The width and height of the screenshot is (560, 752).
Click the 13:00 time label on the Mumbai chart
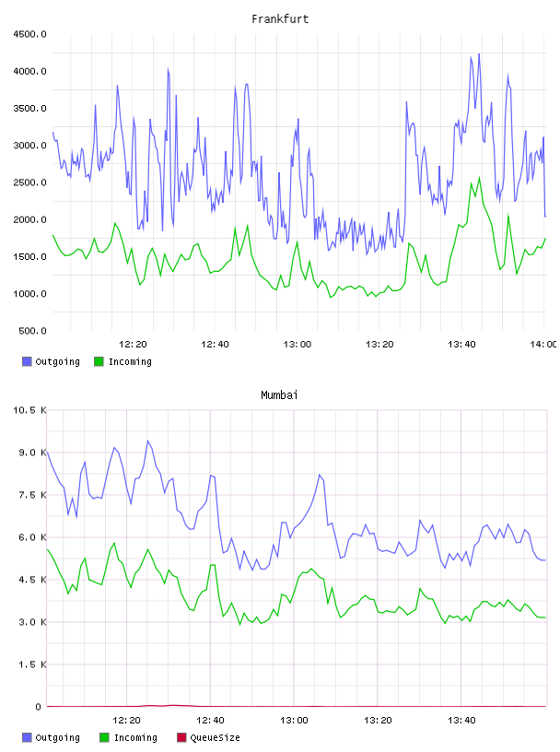coord(294,721)
